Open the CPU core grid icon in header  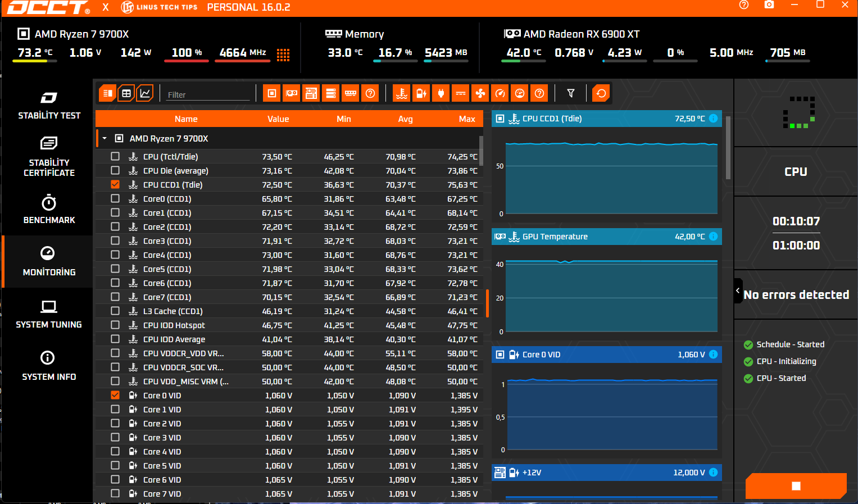click(283, 54)
